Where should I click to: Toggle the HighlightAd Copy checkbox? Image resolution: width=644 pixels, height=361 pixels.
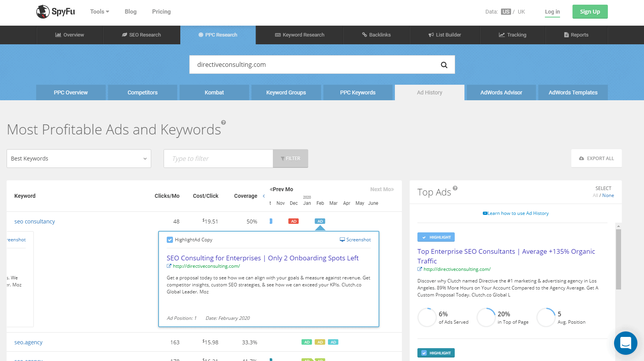(x=170, y=240)
